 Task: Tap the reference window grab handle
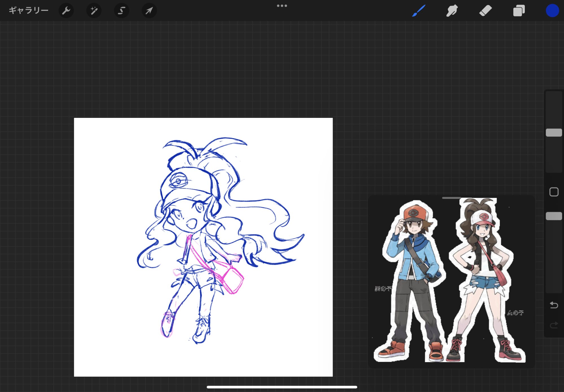(451, 198)
